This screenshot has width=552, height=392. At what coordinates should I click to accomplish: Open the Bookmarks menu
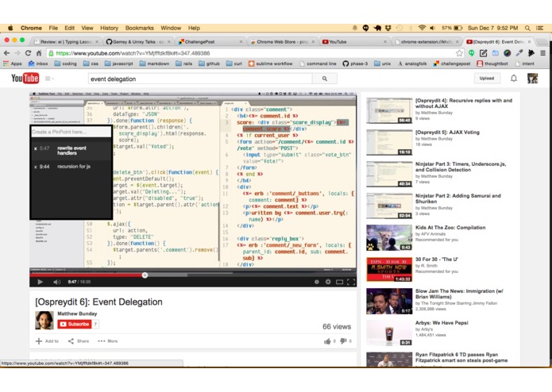140,28
